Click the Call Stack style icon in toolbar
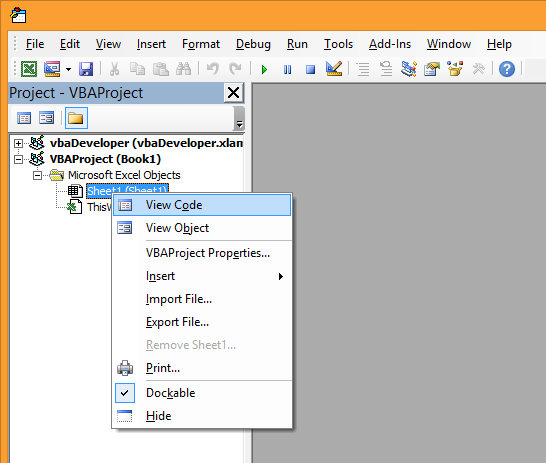The width and height of the screenshot is (546, 463). [x=386, y=69]
